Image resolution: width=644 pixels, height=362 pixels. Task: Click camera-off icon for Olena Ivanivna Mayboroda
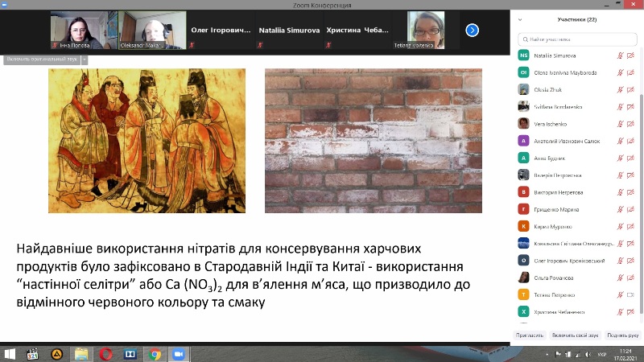630,72
